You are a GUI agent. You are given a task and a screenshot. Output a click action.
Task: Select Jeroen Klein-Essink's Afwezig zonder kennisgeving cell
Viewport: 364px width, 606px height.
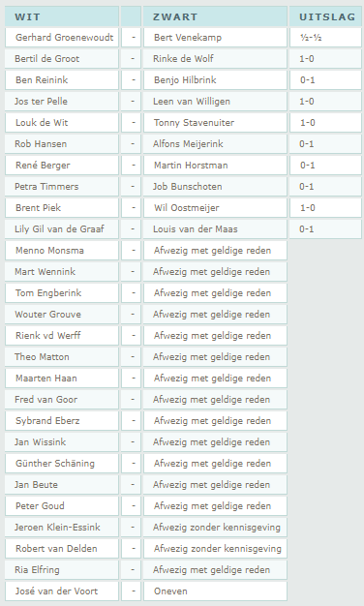click(x=215, y=527)
